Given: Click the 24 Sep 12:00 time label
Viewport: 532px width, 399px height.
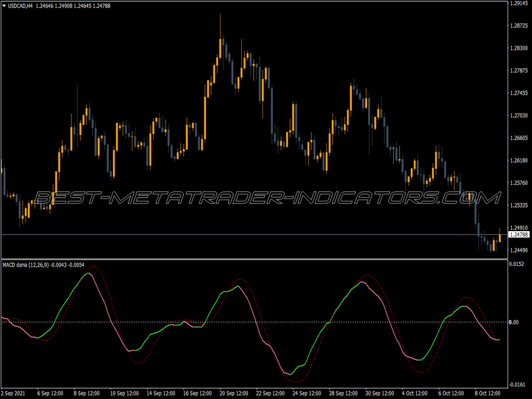Looking at the screenshot, I should [307, 393].
